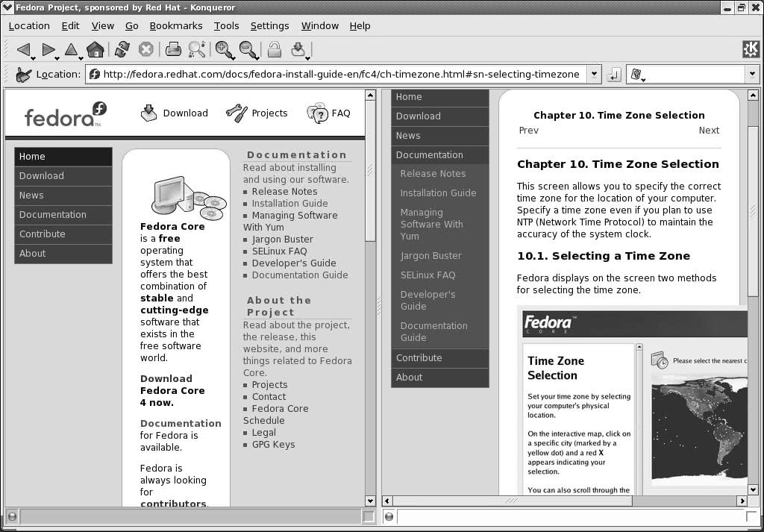Viewport: 764px width, 532px height.
Task: Click the "10.1. Selecting a Time Zone" heading
Action: coord(604,256)
